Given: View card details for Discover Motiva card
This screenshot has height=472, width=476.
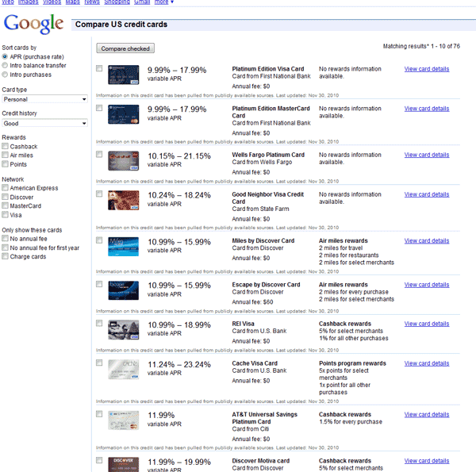Looking at the screenshot, I should 427,461.
